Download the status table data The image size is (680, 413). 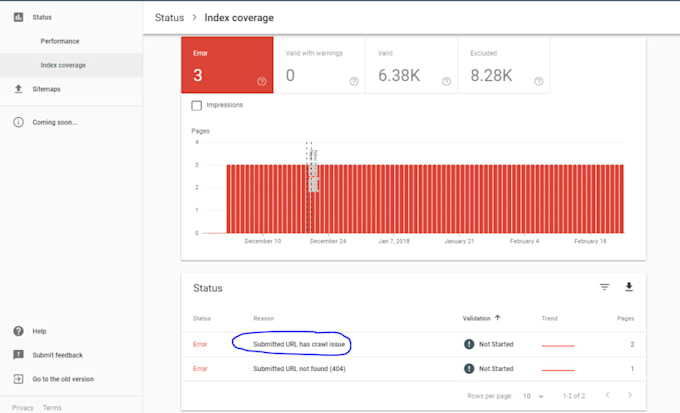(x=629, y=287)
